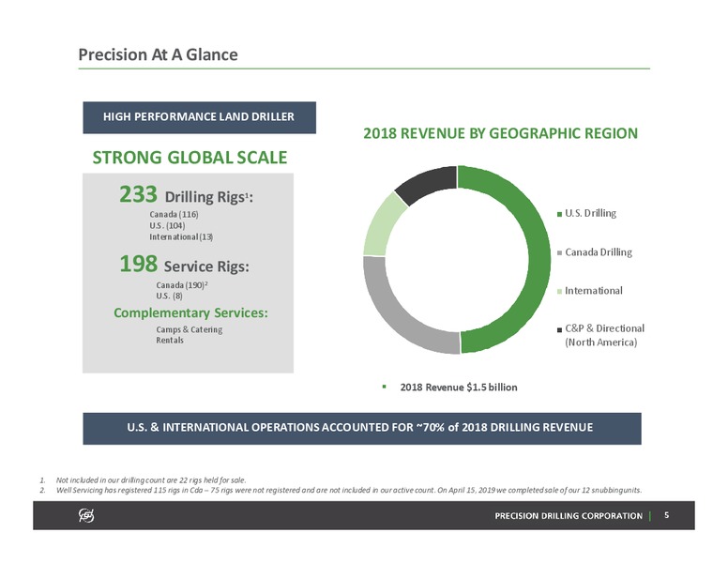Viewport: 728px width, 563px height.
Task: Click the "Complementary Services:" heading
Action: [x=190, y=313]
